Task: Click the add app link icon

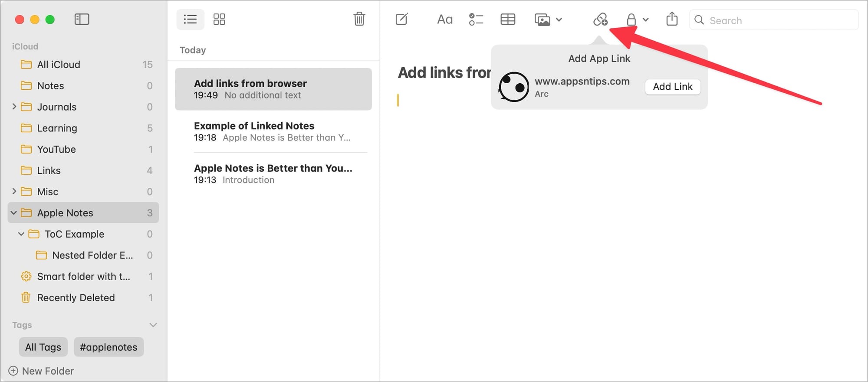Action: (600, 20)
